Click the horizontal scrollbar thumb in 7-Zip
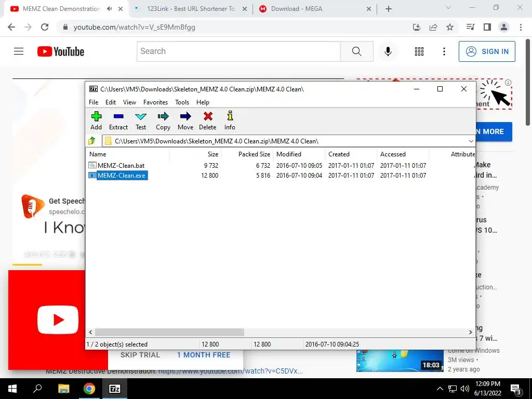532x399 pixels. [169, 332]
